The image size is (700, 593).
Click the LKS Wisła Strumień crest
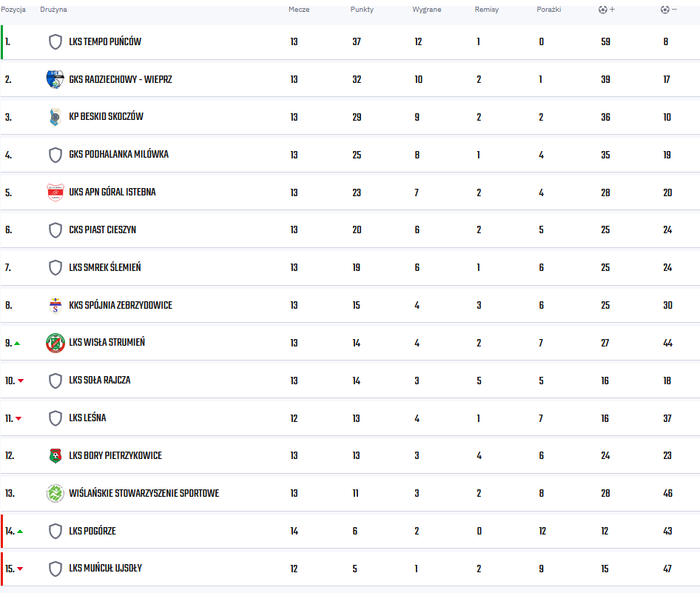coord(55,343)
